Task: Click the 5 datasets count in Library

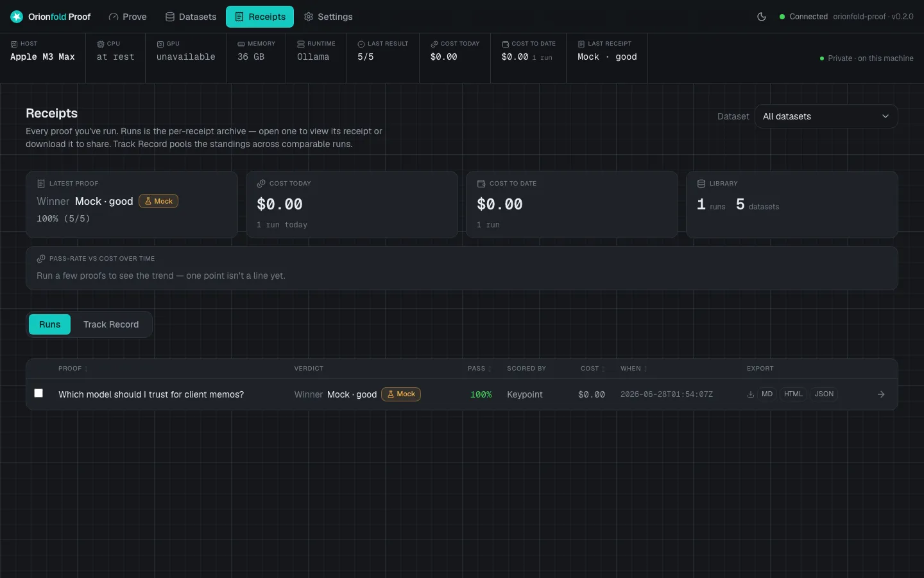Action: (757, 205)
